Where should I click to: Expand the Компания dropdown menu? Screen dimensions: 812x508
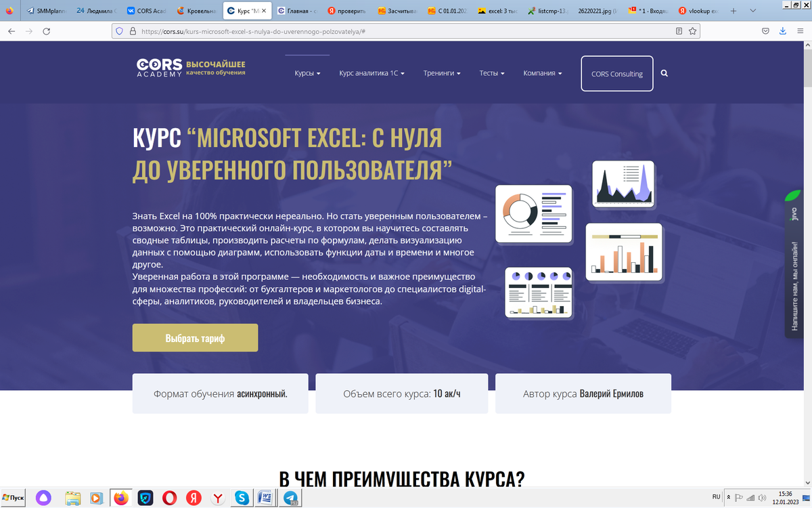pyautogui.click(x=543, y=73)
